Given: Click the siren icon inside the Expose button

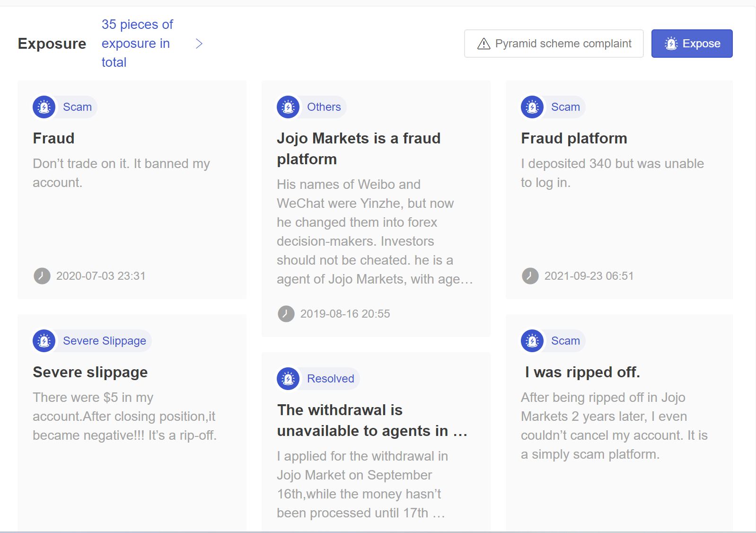Looking at the screenshot, I should click(671, 44).
